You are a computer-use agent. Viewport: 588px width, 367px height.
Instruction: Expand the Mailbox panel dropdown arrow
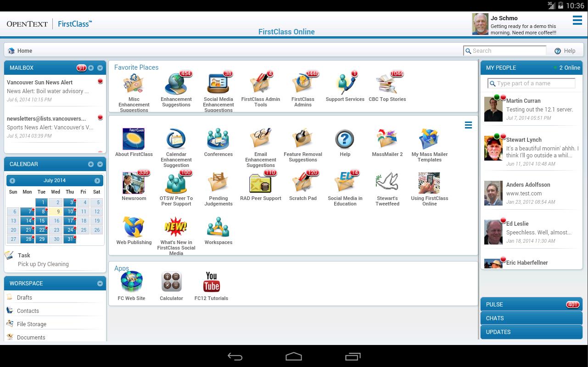pos(100,68)
